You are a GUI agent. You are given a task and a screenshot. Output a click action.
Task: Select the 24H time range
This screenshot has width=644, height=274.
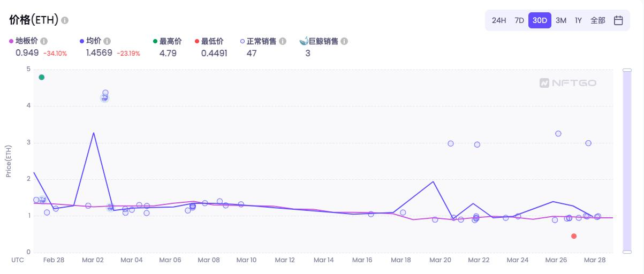pos(499,20)
